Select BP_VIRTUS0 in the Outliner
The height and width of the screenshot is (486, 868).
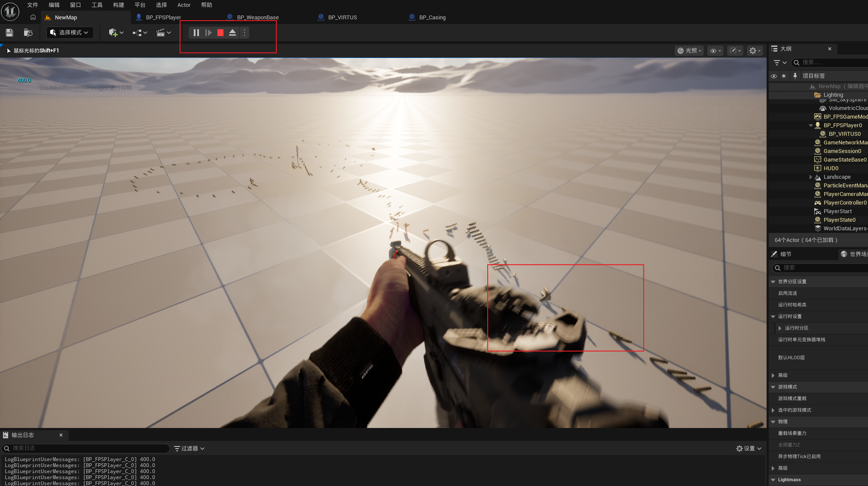coord(844,134)
